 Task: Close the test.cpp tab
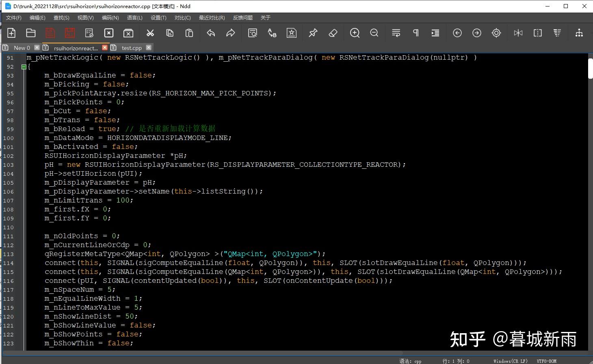pyautogui.click(x=149, y=47)
